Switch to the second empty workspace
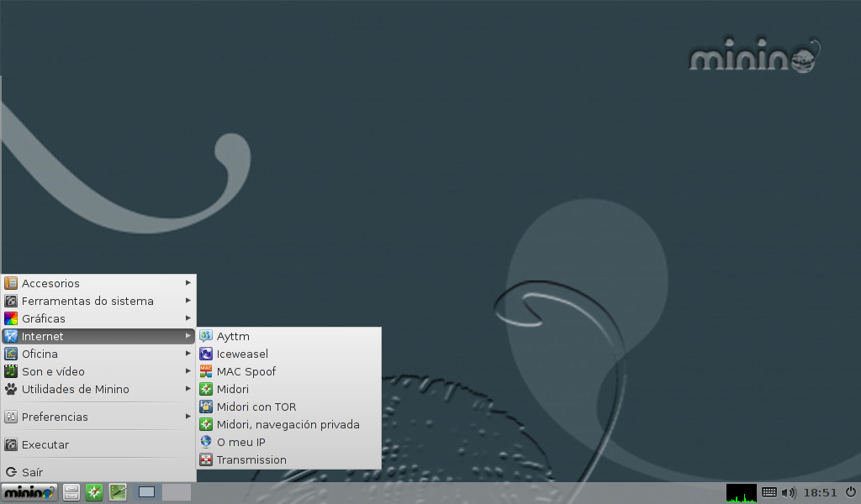This screenshot has height=504, width=861. coord(177,492)
